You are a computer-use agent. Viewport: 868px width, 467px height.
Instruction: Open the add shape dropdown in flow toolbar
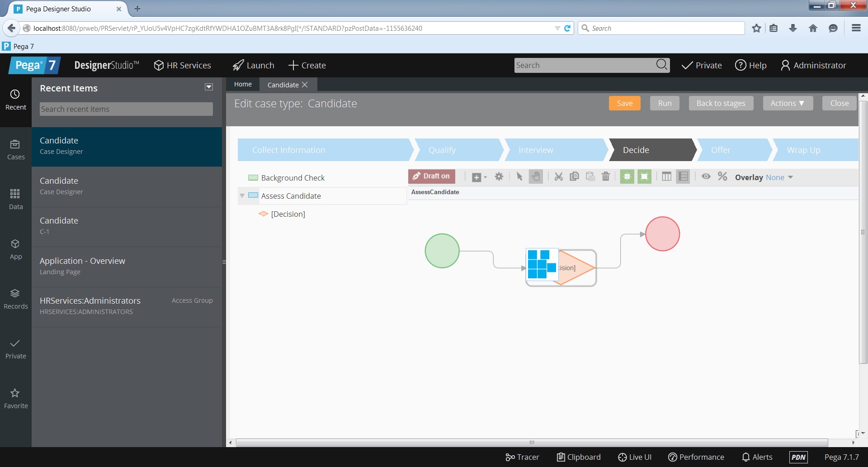point(479,177)
